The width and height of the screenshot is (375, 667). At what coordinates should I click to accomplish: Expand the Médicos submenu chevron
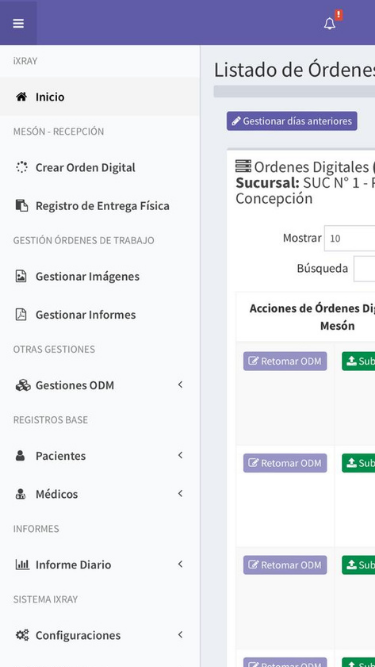tap(180, 493)
